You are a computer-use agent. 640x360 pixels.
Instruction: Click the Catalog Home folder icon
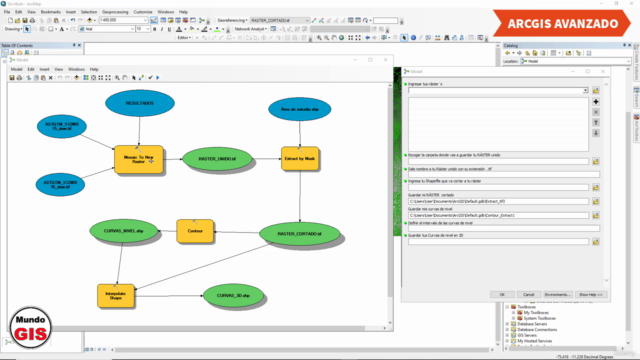click(535, 53)
